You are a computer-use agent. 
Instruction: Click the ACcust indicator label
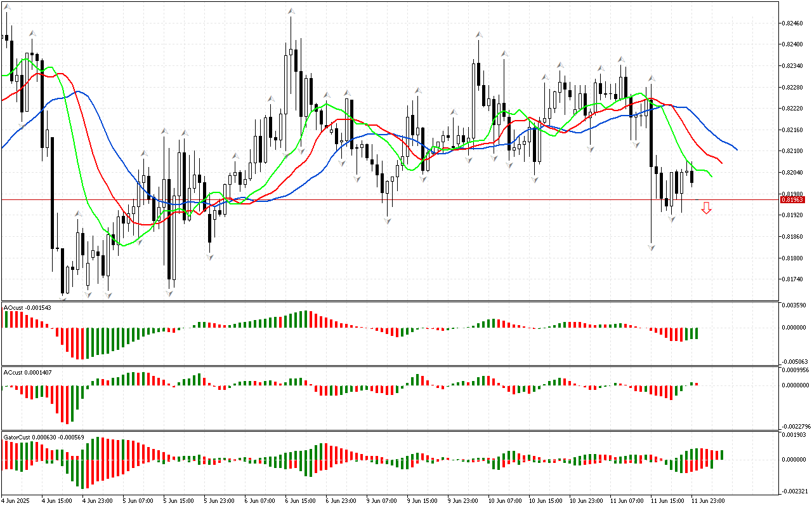pyautogui.click(x=27, y=372)
